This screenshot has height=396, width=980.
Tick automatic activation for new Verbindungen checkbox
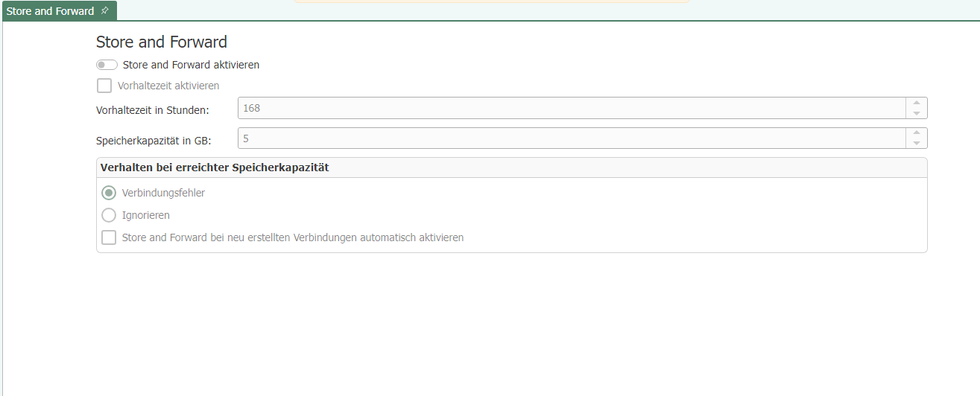pyautogui.click(x=109, y=237)
